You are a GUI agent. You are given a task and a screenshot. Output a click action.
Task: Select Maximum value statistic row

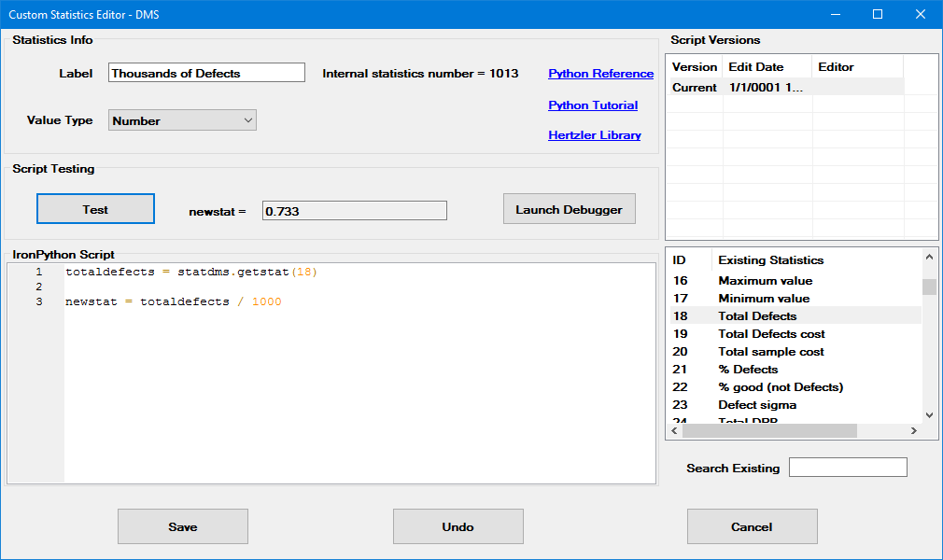(765, 281)
